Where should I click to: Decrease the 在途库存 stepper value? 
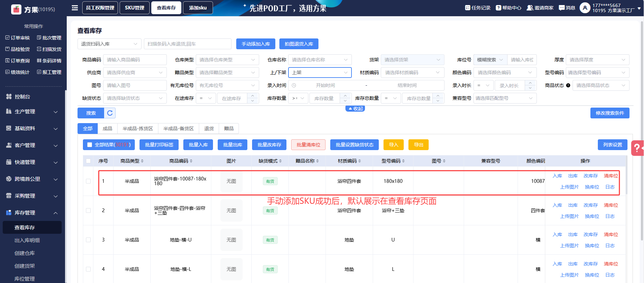pyautogui.click(x=252, y=101)
